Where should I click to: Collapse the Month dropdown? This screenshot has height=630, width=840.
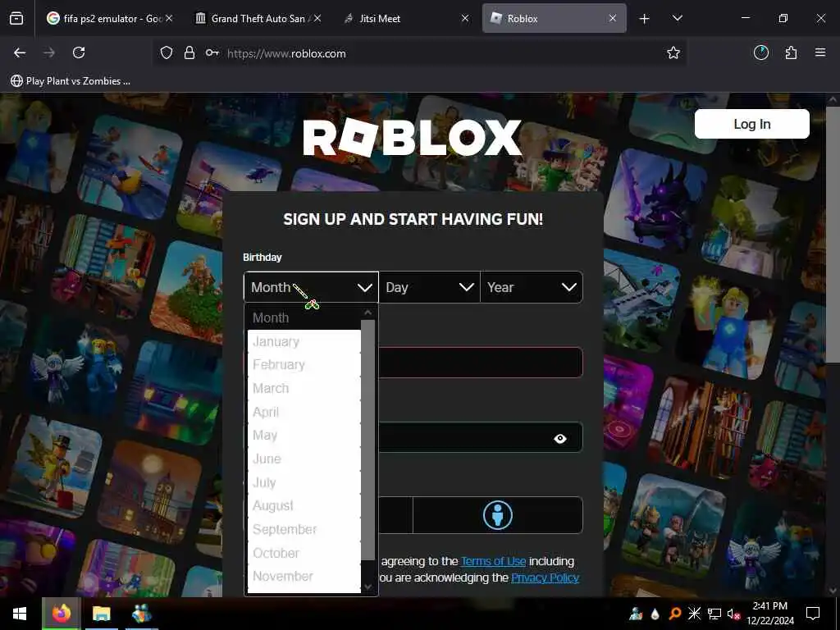(x=311, y=287)
